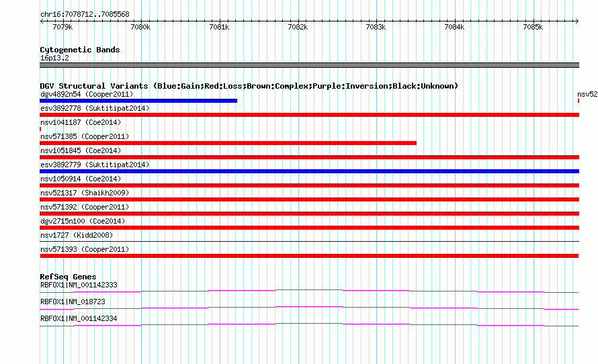Click nsv521317 (Shaikh2009) label
The width and height of the screenshot is (598, 364).
(x=85, y=193)
